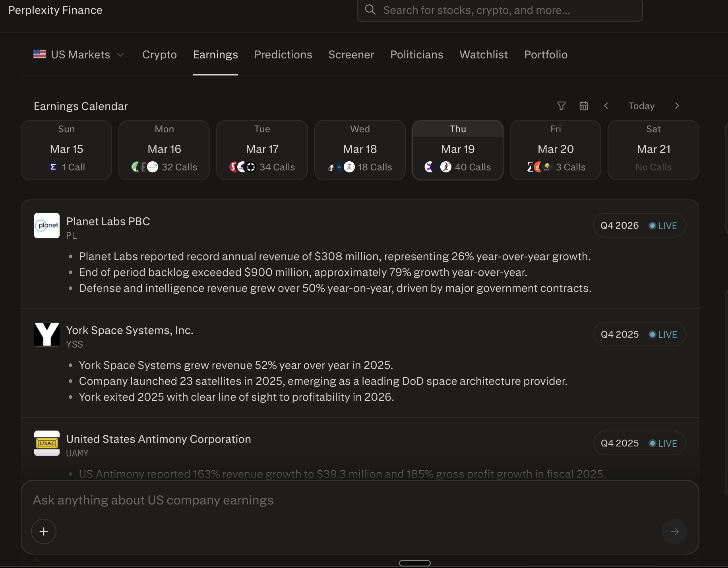Click the Planet Labs logo
The height and width of the screenshot is (568, 728).
coord(47,226)
